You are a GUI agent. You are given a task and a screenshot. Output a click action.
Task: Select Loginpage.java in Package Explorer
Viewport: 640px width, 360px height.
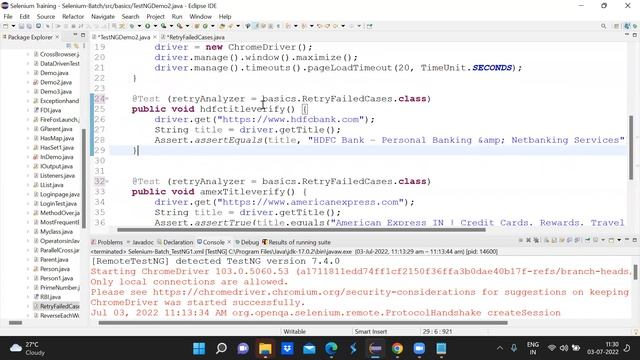click(x=56, y=195)
